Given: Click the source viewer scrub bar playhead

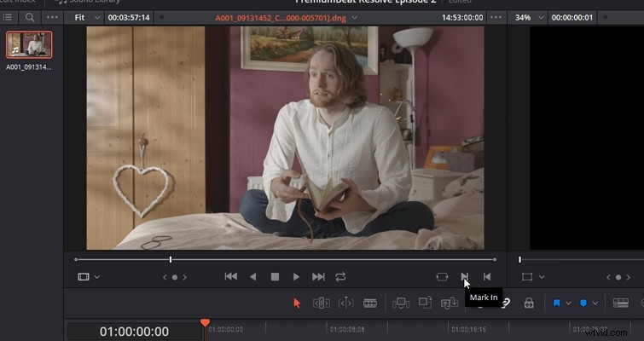Looking at the screenshot, I should (x=171, y=259).
